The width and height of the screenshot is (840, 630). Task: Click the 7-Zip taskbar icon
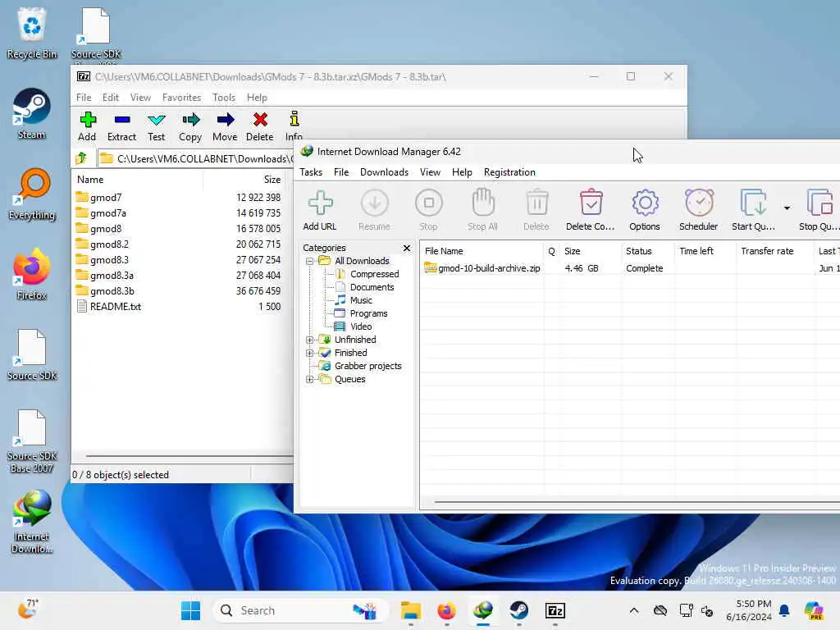(555, 610)
